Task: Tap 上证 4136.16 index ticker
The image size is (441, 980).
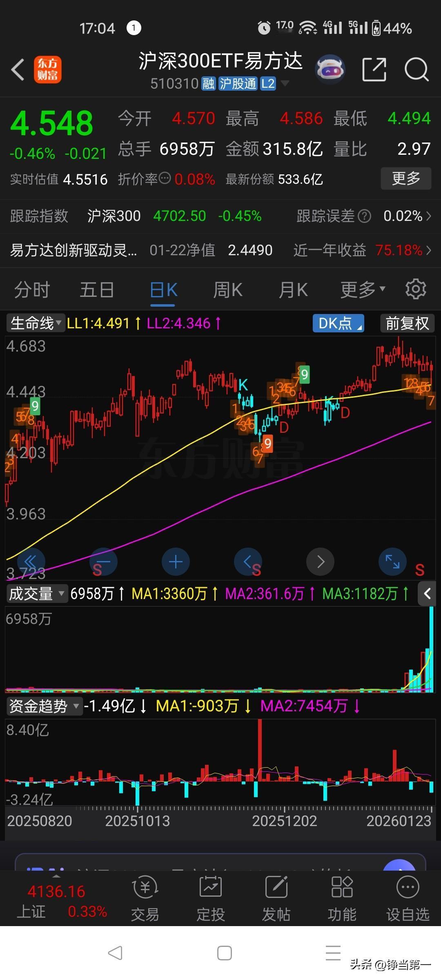Action: tap(61, 901)
